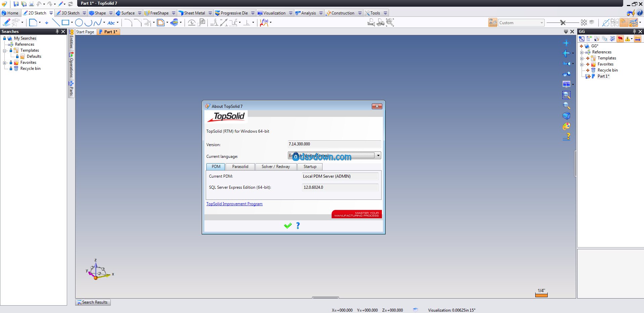The width and height of the screenshot is (644, 313).
Task: Click the Home ribbon button
Action: tap(10, 13)
